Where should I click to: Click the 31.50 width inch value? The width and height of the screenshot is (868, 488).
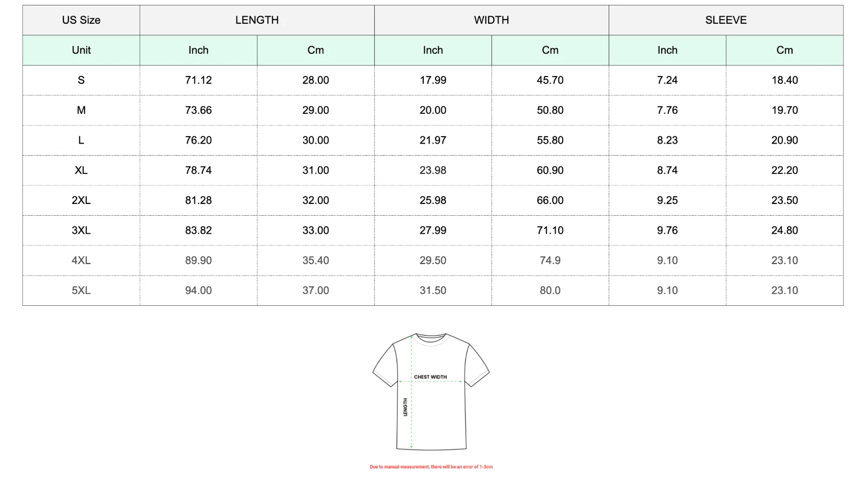click(x=433, y=291)
